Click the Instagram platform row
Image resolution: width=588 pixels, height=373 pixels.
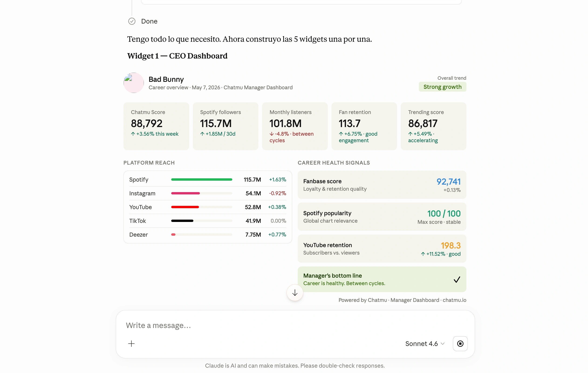click(208, 193)
